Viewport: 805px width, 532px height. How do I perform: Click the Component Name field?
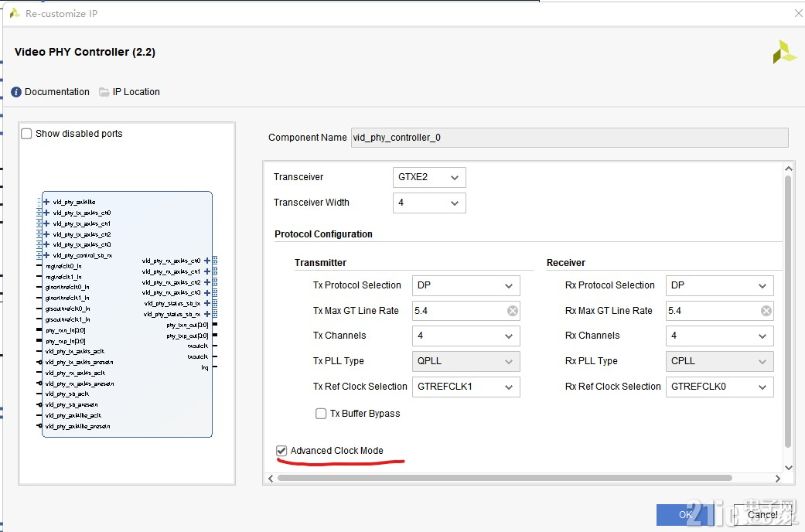pos(569,138)
